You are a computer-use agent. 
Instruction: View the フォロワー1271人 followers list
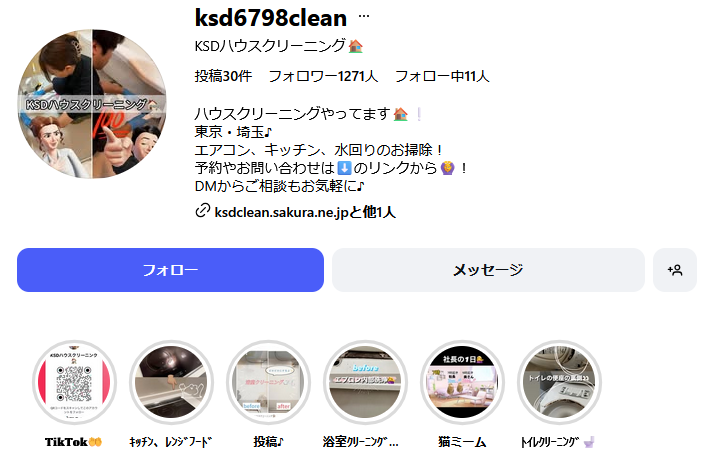pyautogui.click(x=323, y=76)
